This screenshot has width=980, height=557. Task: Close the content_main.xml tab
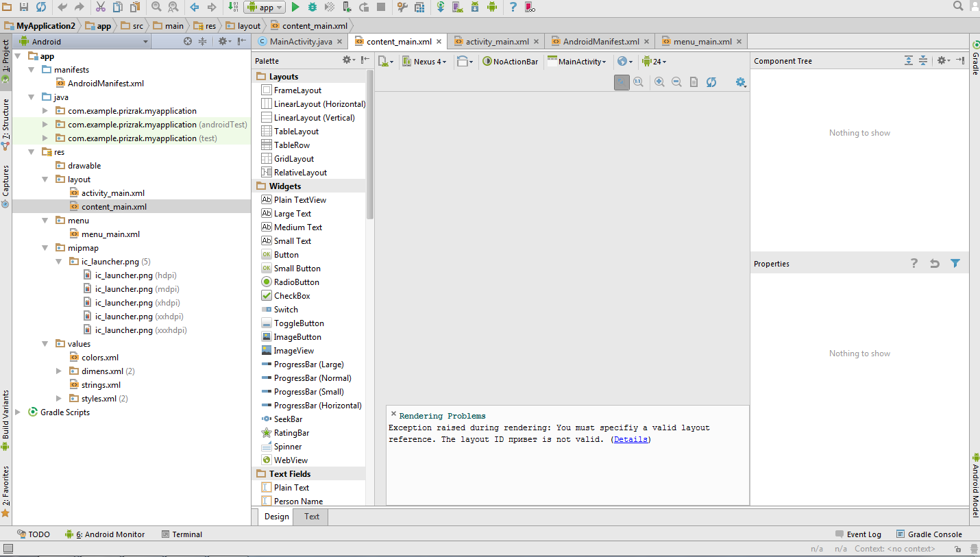(439, 41)
